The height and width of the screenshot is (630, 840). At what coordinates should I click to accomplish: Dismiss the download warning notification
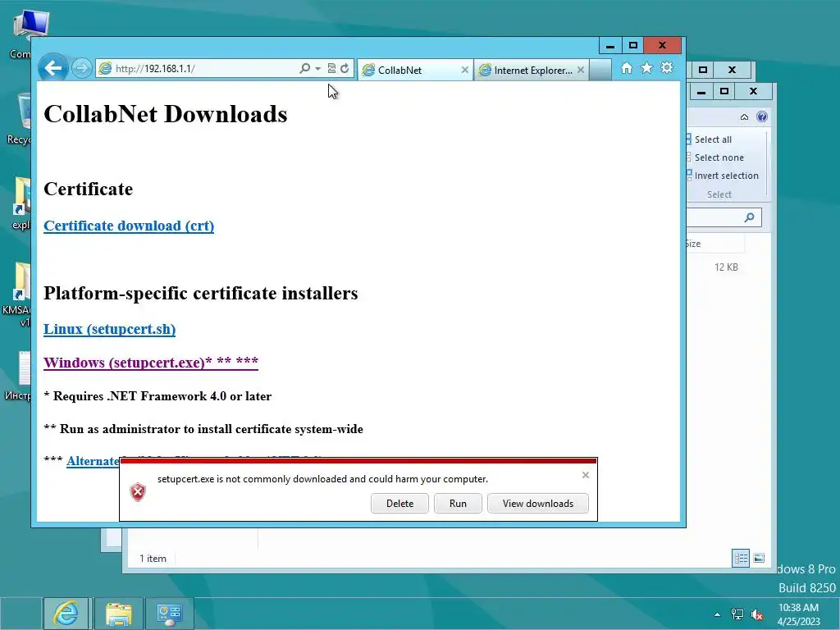click(586, 475)
